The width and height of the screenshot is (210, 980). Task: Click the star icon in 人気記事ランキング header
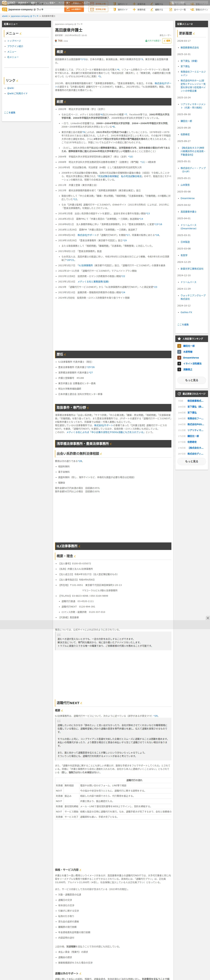point(179,339)
